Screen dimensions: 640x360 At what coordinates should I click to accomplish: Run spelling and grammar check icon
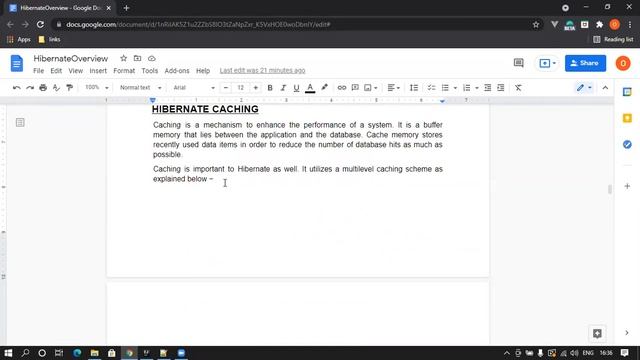[x=56, y=88]
